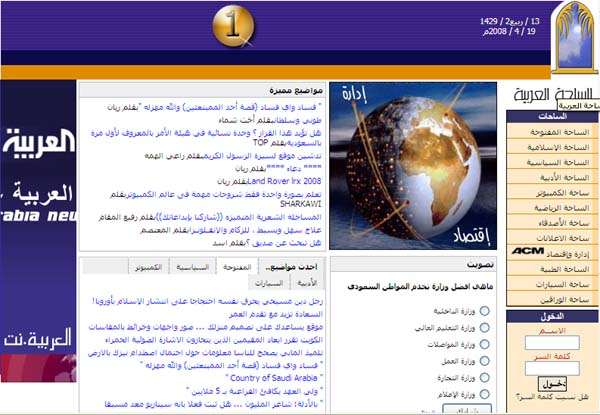
Task: Open latest topic about NASA تلميذ الماني يصحح
Action: click(205, 353)
